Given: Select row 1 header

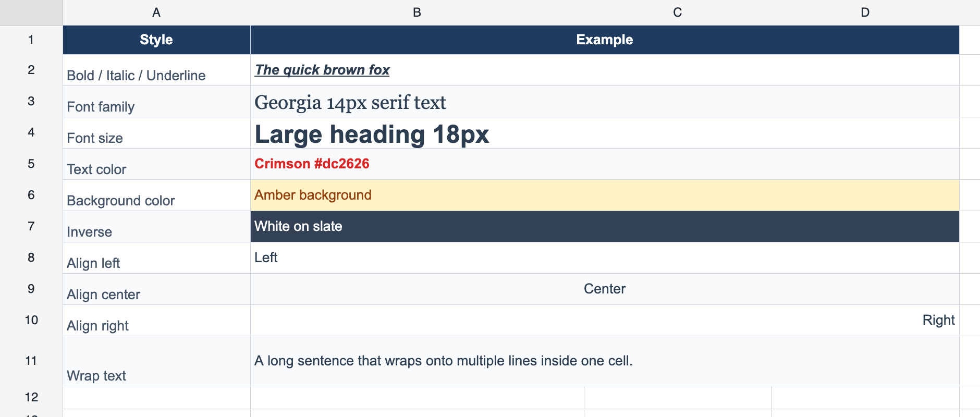Looking at the screenshot, I should 31,40.
